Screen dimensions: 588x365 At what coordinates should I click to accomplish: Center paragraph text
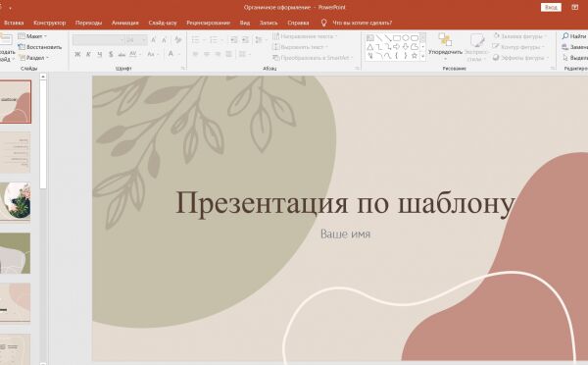pos(207,54)
